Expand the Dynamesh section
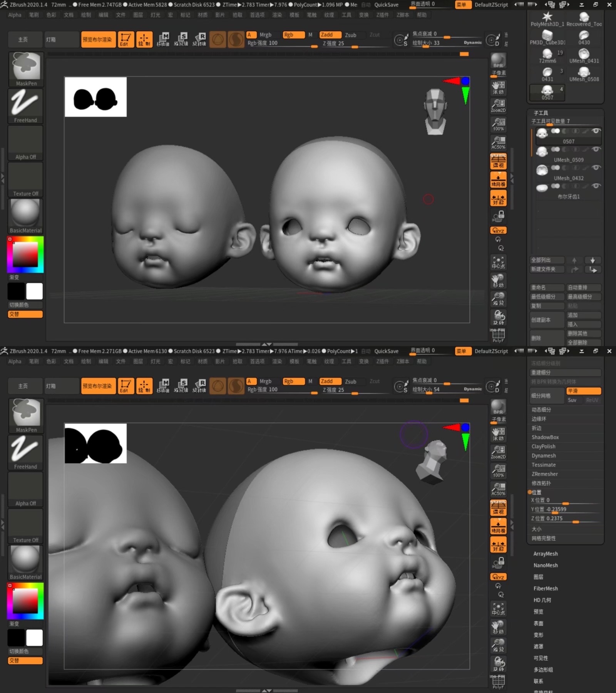This screenshot has height=693, width=616. [544, 455]
